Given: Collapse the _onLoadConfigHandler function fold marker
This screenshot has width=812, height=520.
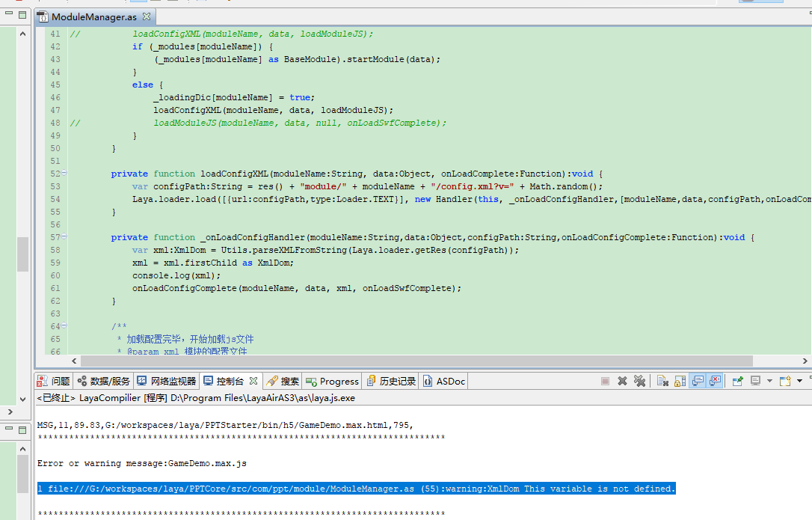Looking at the screenshot, I should [x=64, y=237].
